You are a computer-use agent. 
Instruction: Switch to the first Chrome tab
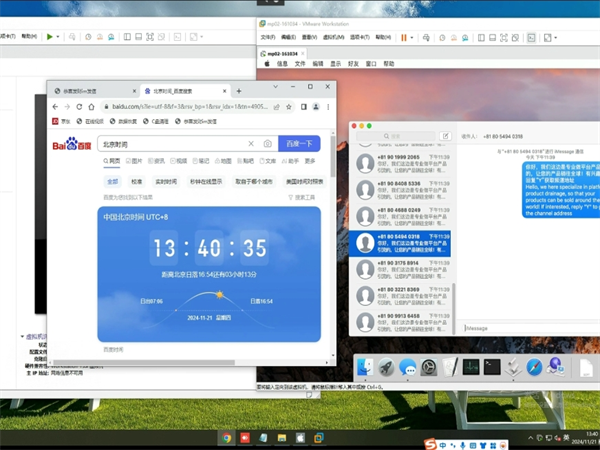pyautogui.click(x=92, y=90)
